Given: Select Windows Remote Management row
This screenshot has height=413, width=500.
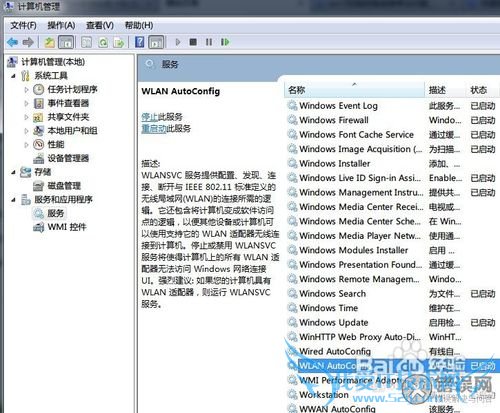Looking at the screenshot, I should (392, 279).
